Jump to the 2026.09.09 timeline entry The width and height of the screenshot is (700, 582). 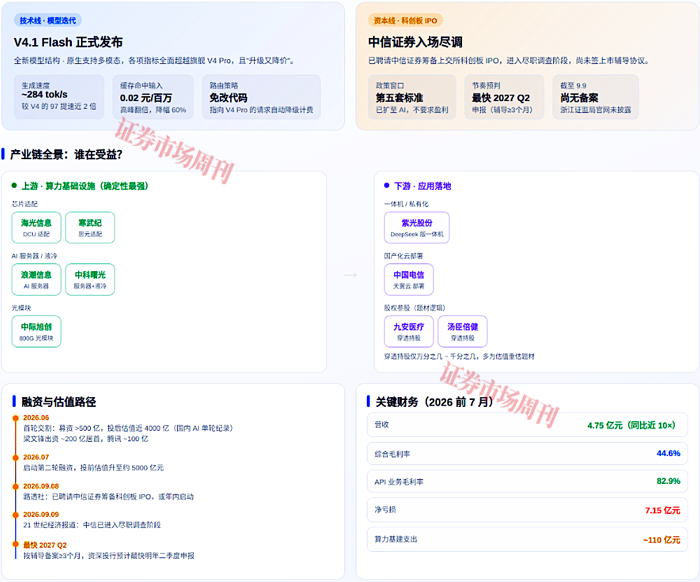[x=41, y=515]
